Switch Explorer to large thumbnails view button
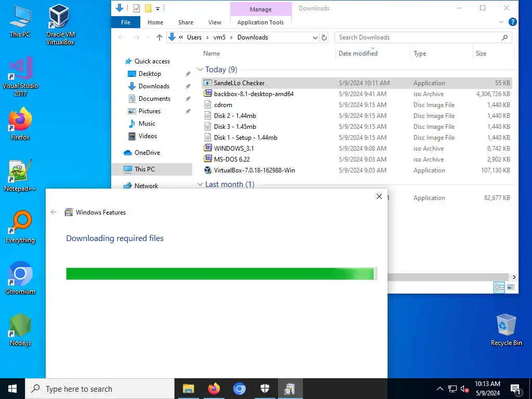 pos(511,287)
